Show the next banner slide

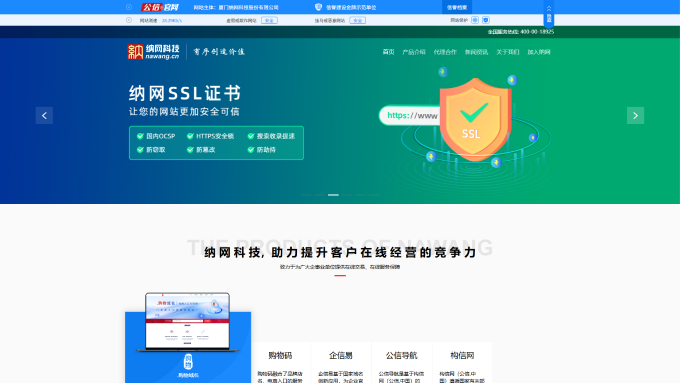tap(635, 115)
